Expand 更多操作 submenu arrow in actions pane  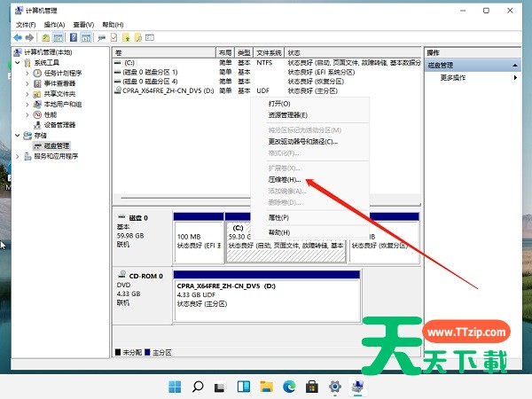[515, 78]
